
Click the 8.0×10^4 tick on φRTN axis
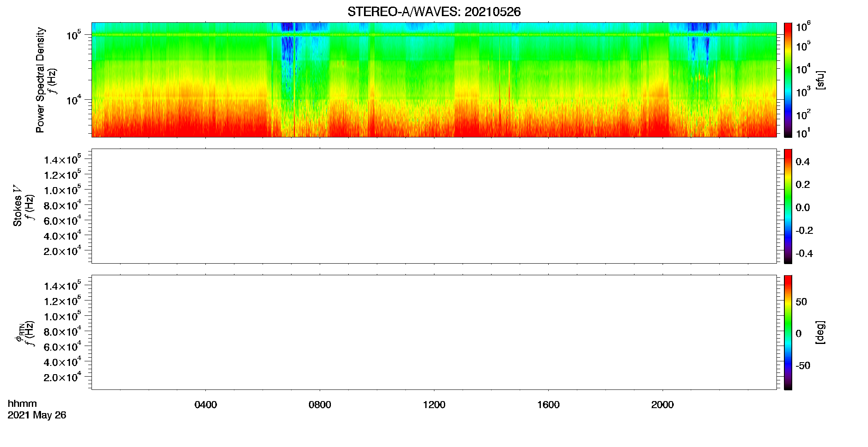point(62,331)
